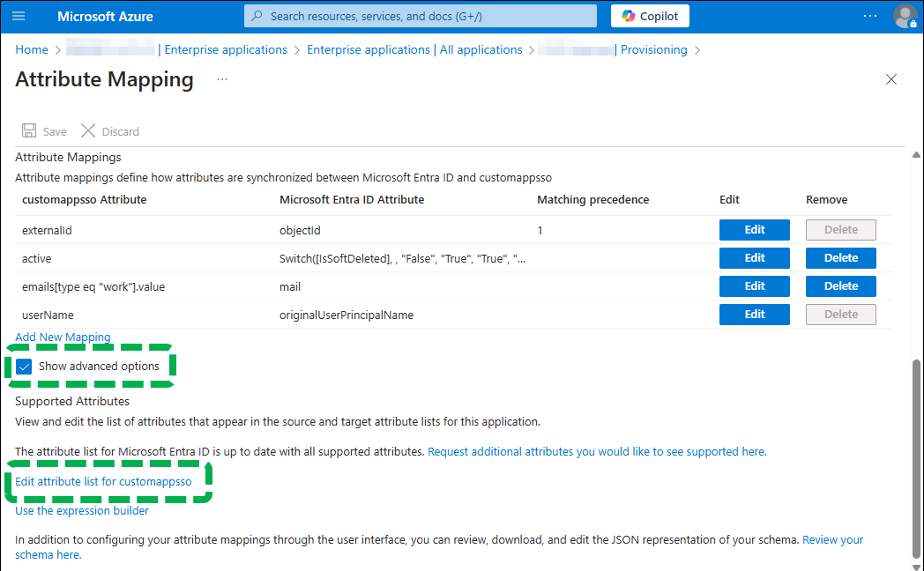Click the Save disk icon
Screen dimensions: 924x571
point(29,130)
